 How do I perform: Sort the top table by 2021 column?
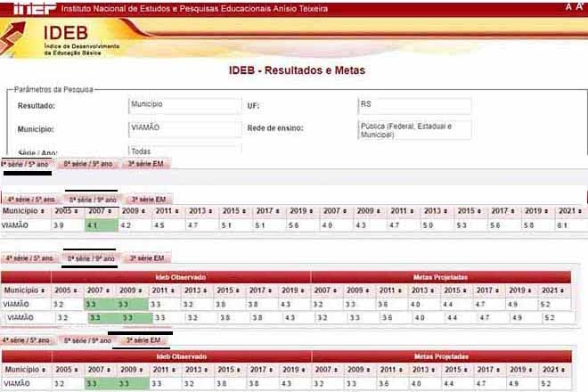point(564,211)
